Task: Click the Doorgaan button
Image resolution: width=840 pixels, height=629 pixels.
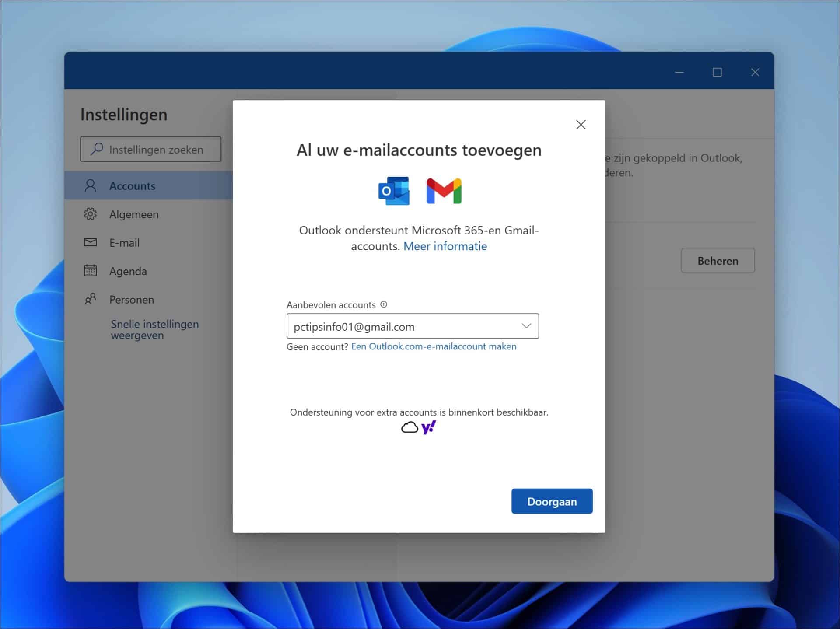Action: pos(552,501)
